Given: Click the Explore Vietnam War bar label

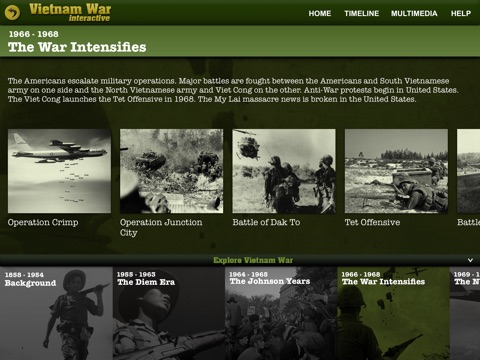Looking at the screenshot, I should pyautogui.click(x=253, y=260).
